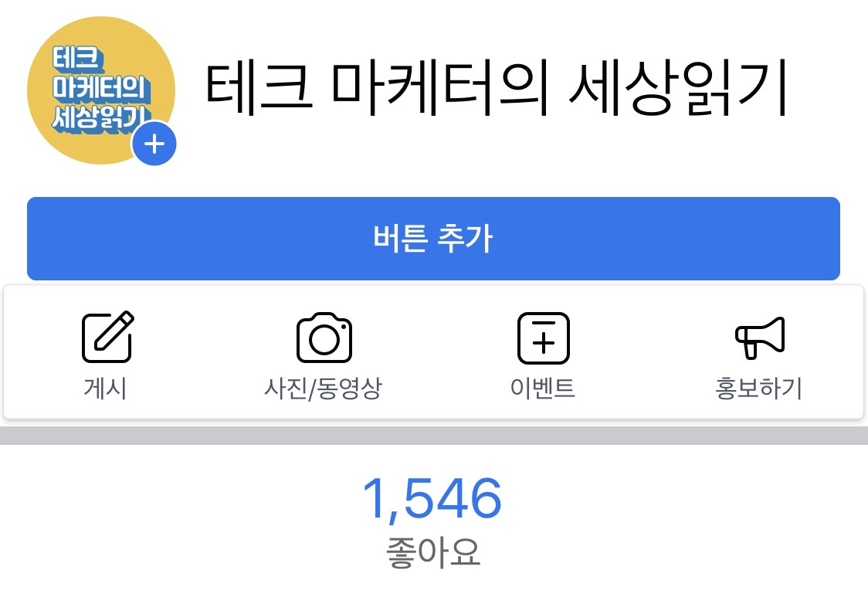Viewport: 868px width, 594px height.
Task: Tap the 테크 text inside the profile logo
Action: click(x=77, y=59)
